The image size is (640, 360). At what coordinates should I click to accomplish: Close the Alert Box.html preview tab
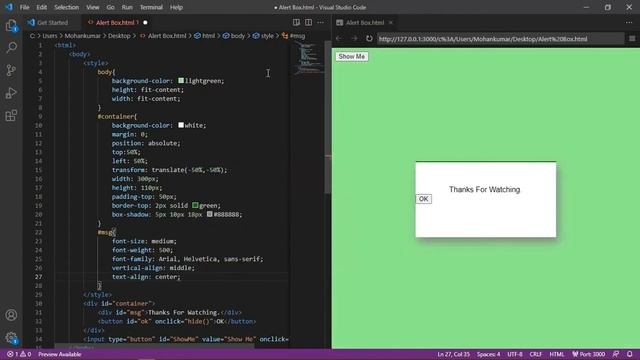(391, 22)
